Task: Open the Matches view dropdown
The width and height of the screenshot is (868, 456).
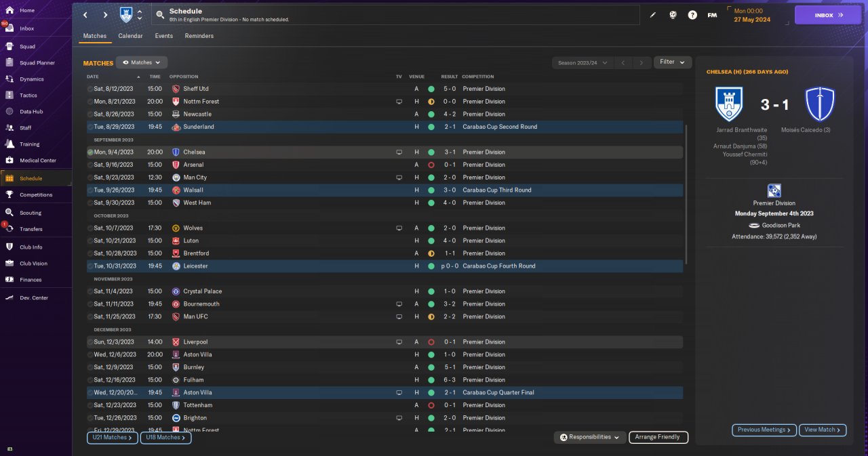Action: click(x=142, y=62)
